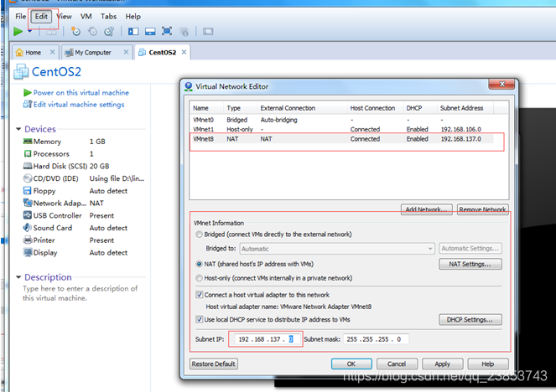The width and height of the screenshot is (556, 392).
Task: Click the Take Snapshot toolbar icon
Action: click(x=75, y=32)
